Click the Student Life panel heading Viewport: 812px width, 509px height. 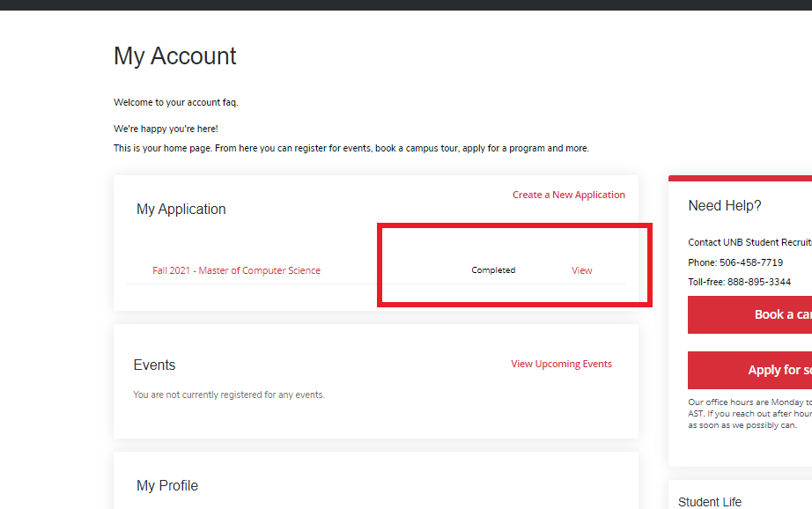coord(709,502)
